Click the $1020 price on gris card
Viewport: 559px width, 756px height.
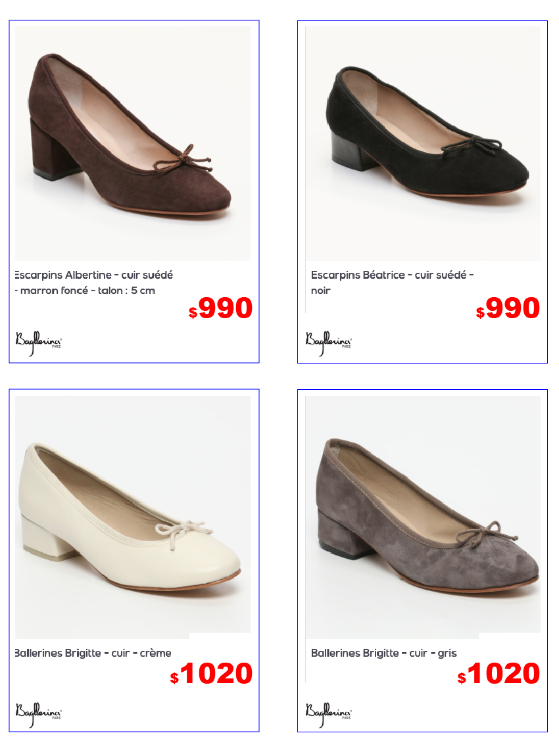(498, 673)
